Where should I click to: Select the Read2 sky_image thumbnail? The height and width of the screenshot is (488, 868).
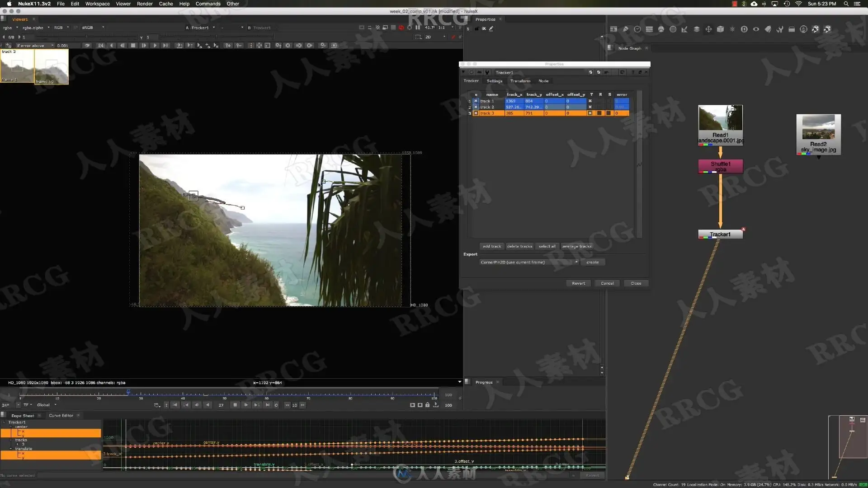(818, 127)
